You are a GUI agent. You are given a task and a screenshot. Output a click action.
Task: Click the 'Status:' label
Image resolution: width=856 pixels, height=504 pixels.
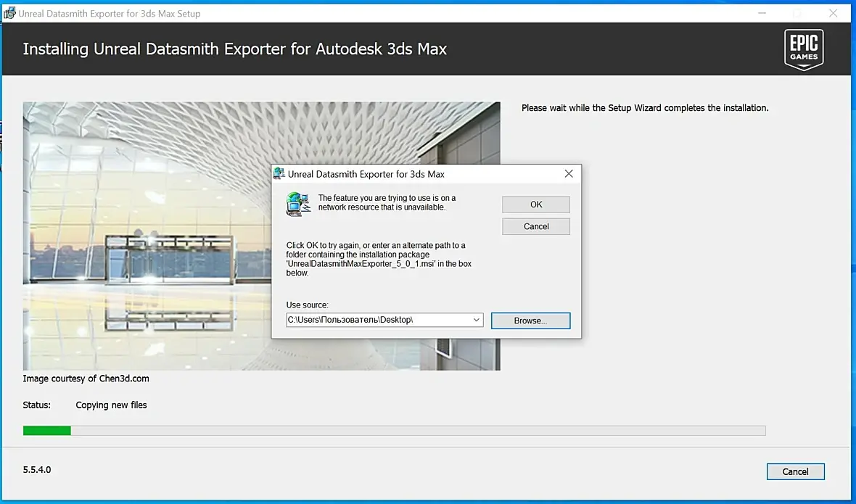pos(36,405)
